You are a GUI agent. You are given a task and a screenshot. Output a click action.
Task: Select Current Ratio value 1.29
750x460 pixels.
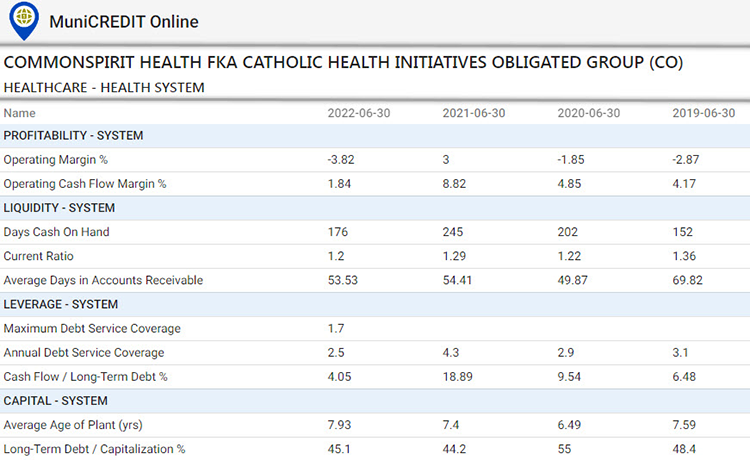[454, 256]
